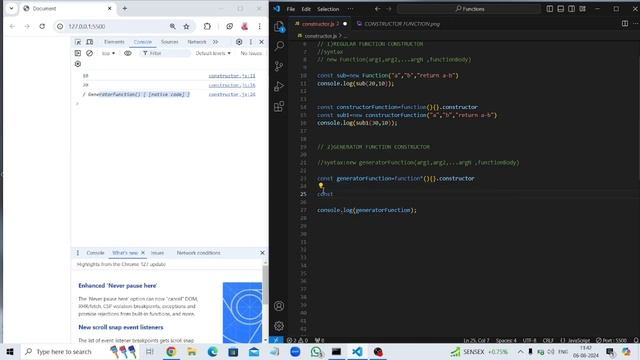
Task: Open the VS Code Search view
Action: 279,45
